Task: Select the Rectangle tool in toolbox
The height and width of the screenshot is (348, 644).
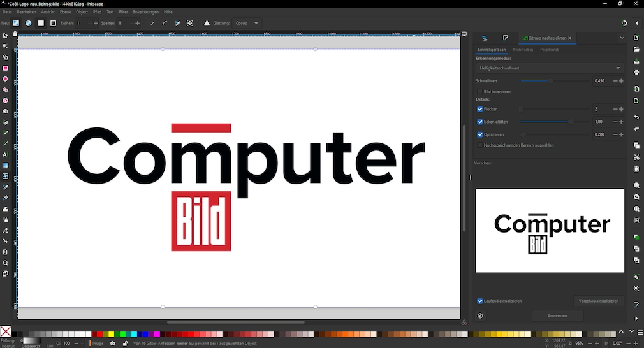Action: pyautogui.click(x=5, y=68)
